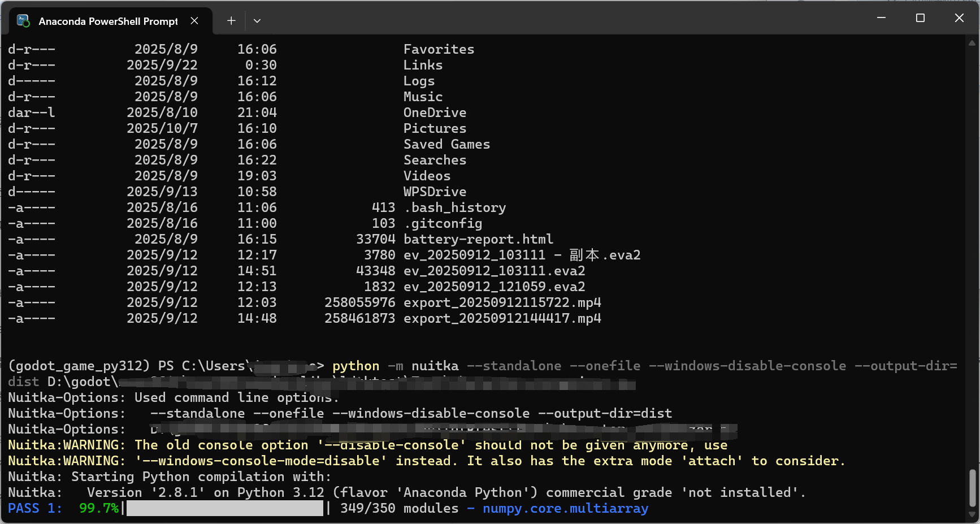980x524 pixels.
Task: Click the Version '2.8.1' text
Action: point(146,492)
